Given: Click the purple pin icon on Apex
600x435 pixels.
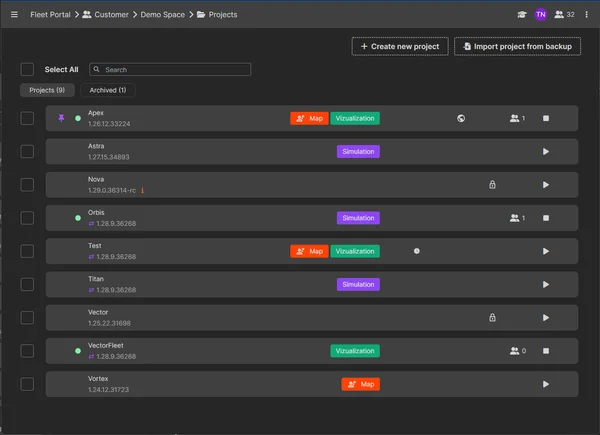Looking at the screenshot, I should pos(61,118).
